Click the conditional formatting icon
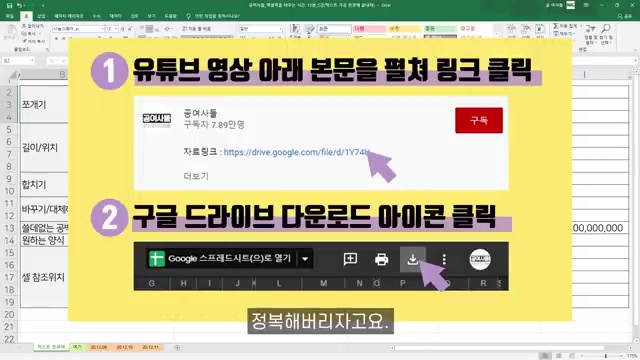Viewport: 640px width, 360px height. 295,29
